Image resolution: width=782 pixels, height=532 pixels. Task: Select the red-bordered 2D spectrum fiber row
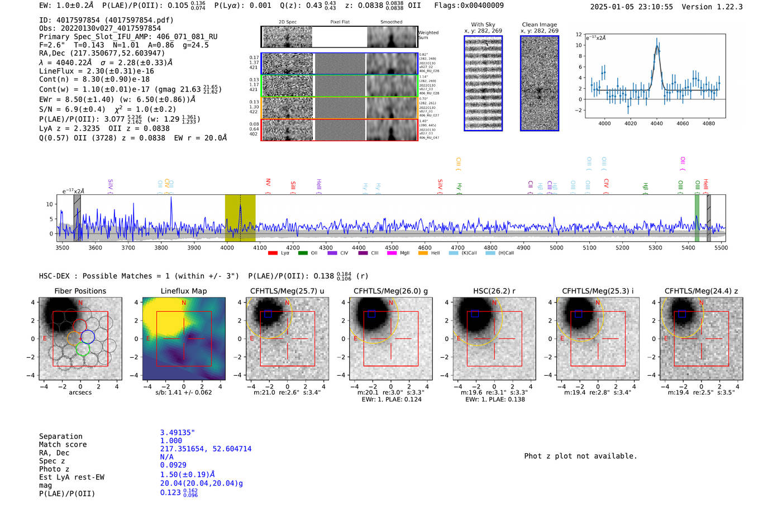(x=339, y=130)
